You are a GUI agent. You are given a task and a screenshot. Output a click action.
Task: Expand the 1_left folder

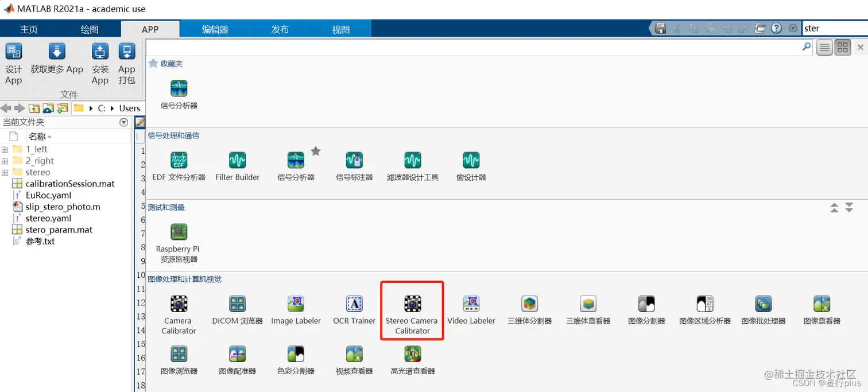click(5, 150)
